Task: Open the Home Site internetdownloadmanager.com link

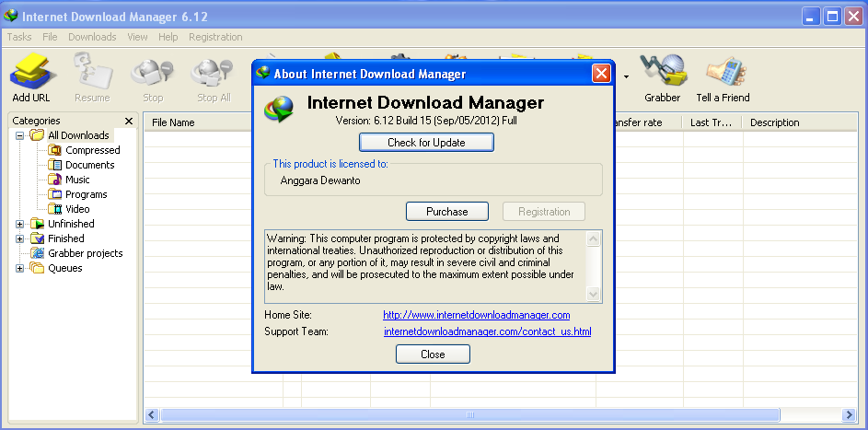Action: (x=477, y=315)
